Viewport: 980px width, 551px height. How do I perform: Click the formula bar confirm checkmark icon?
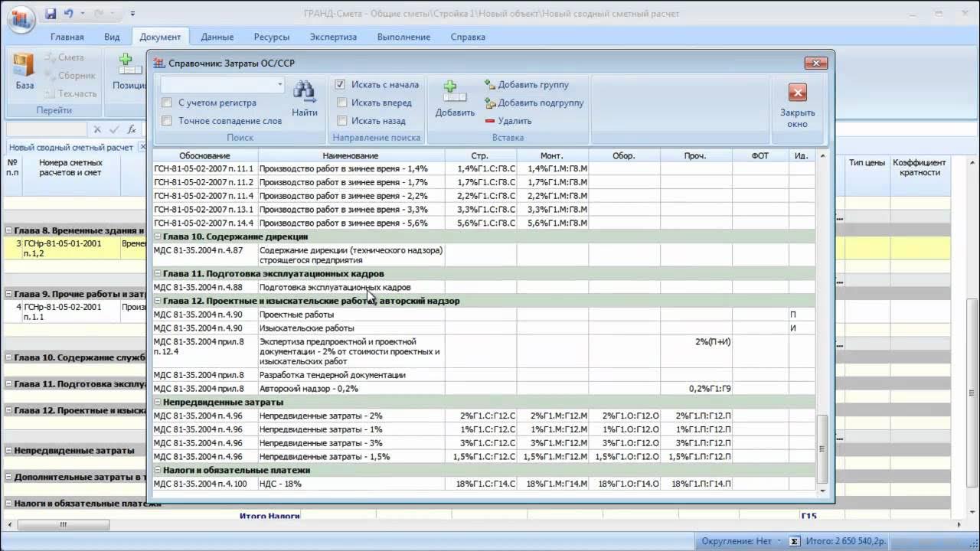[114, 129]
